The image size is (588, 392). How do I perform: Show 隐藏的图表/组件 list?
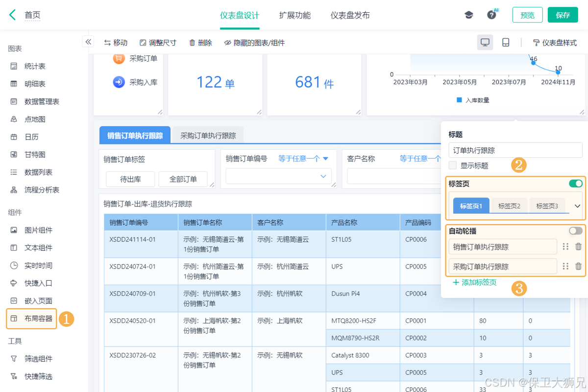coord(254,43)
